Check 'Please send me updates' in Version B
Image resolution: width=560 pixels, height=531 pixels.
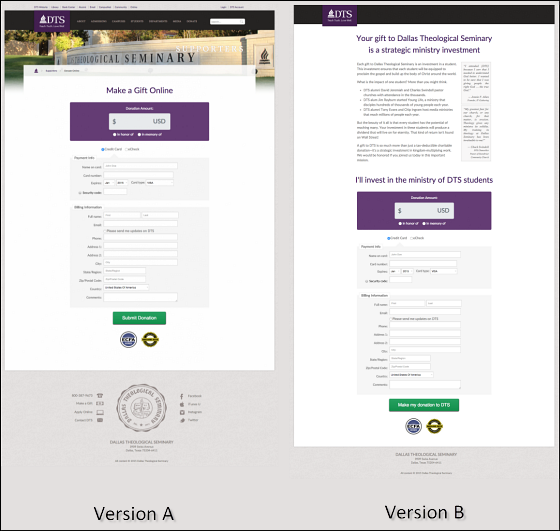391,319
